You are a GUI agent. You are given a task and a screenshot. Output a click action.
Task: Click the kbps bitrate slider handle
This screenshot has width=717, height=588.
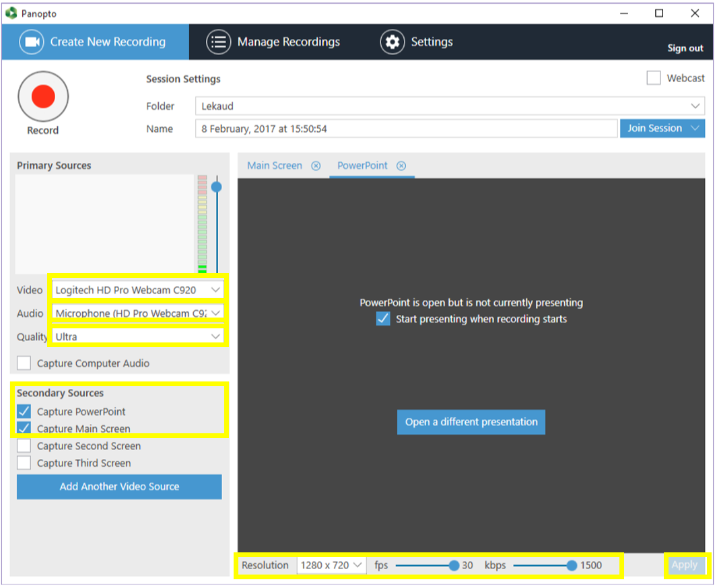click(x=572, y=566)
